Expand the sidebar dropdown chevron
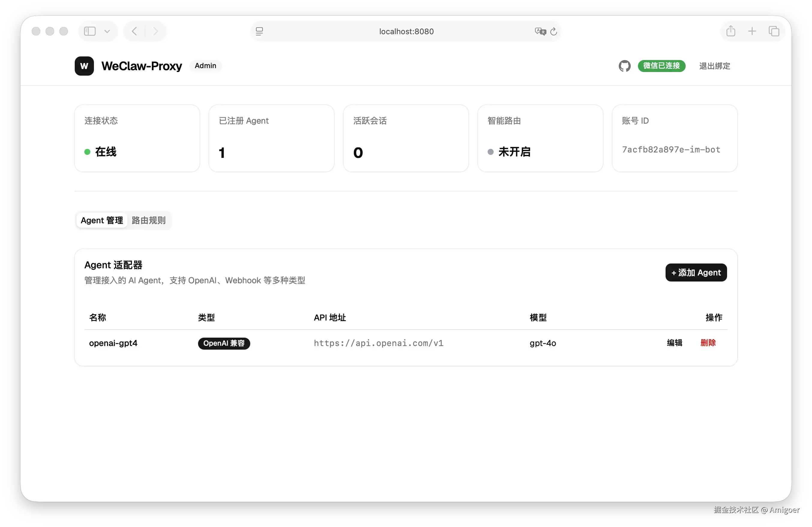The image size is (812, 527). click(x=107, y=31)
